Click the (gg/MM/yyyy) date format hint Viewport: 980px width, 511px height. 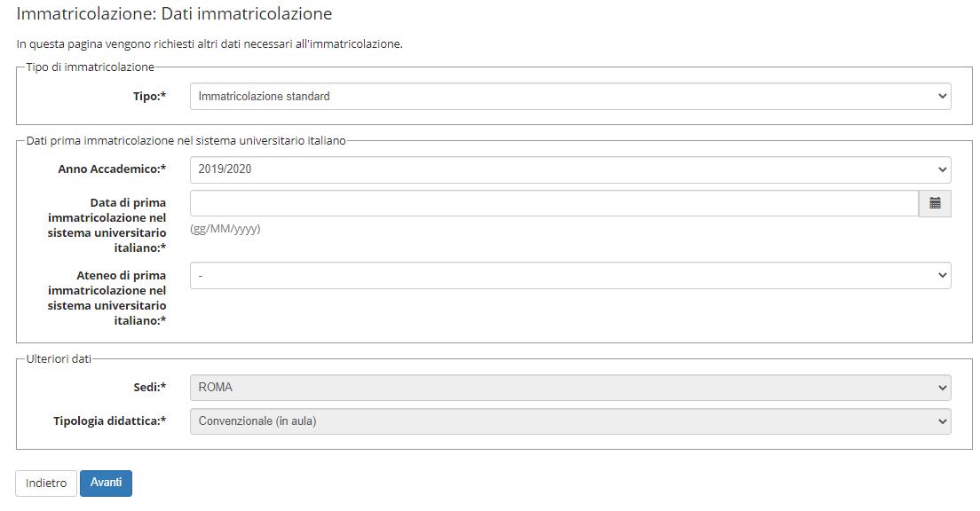pyautogui.click(x=225, y=229)
